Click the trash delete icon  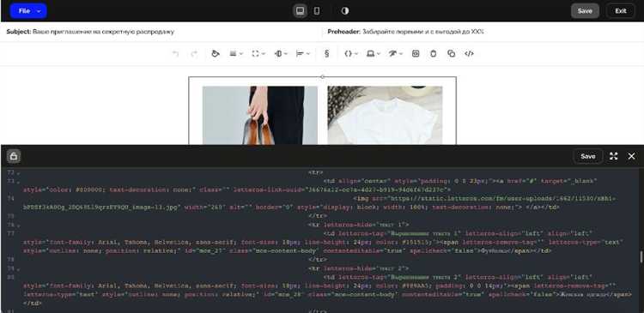[434, 54]
